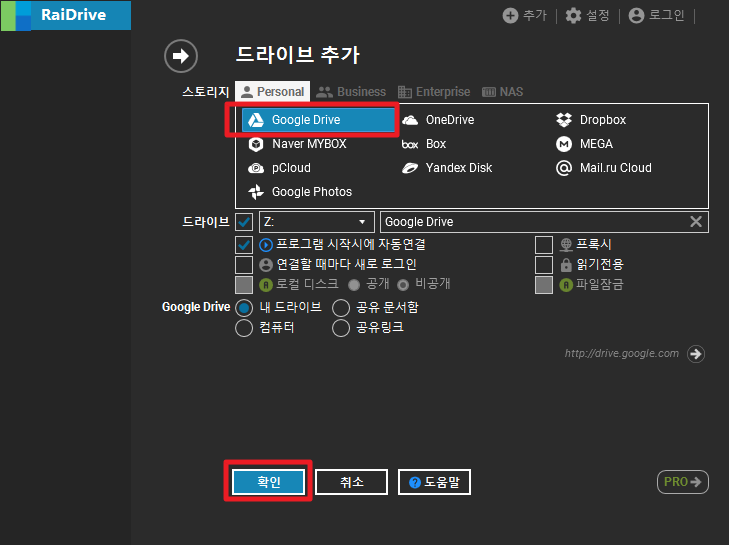Select Mail.ru Cloud storage
Image resolution: width=729 pixels, height=545 pixels.
click(x=603, y=168)
